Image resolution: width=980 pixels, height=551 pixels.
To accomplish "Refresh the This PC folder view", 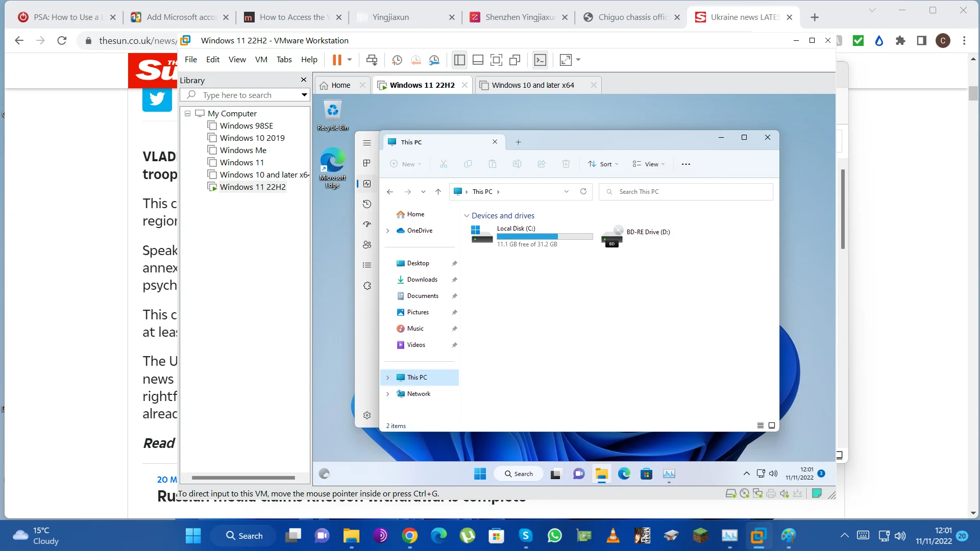I will [x=583, y=191].
